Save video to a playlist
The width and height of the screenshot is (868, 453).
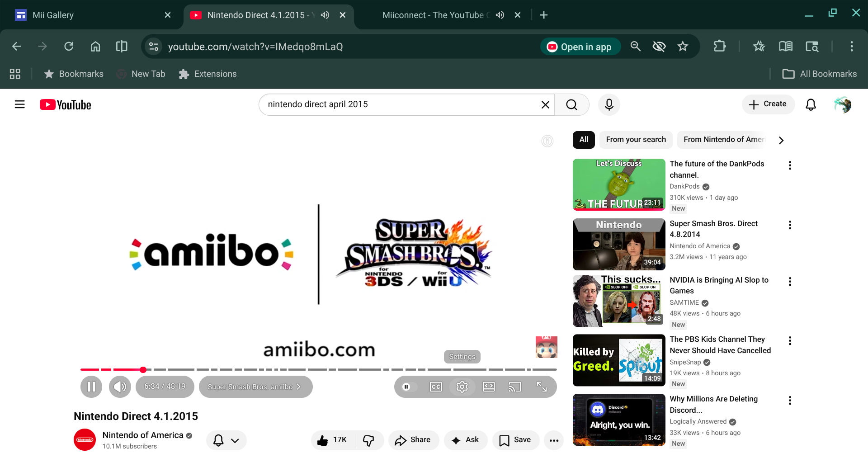(x=516, y=440)
